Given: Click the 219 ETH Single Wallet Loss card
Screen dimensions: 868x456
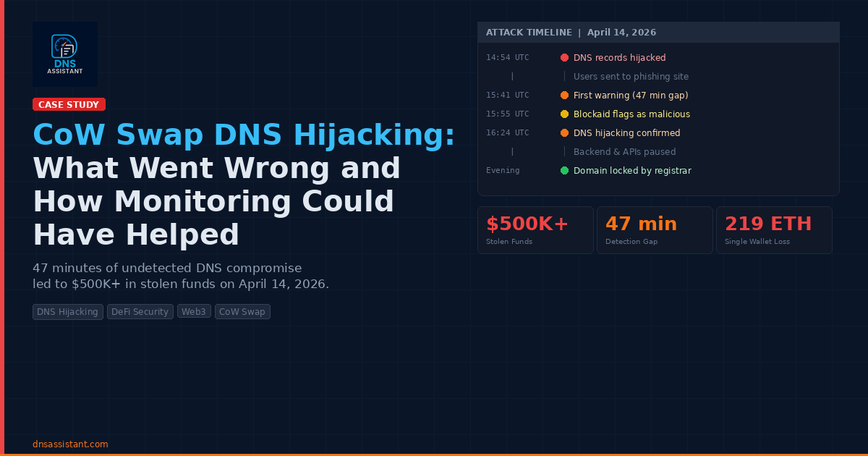Looking at the screenshot, I should pyautogui.click(x=774, y=230).
